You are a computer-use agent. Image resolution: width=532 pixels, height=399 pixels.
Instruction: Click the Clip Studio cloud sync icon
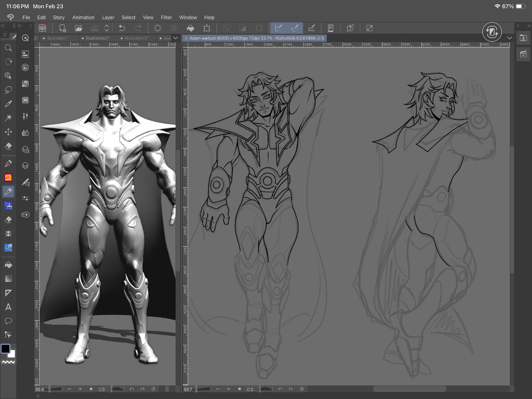[43, 28]
